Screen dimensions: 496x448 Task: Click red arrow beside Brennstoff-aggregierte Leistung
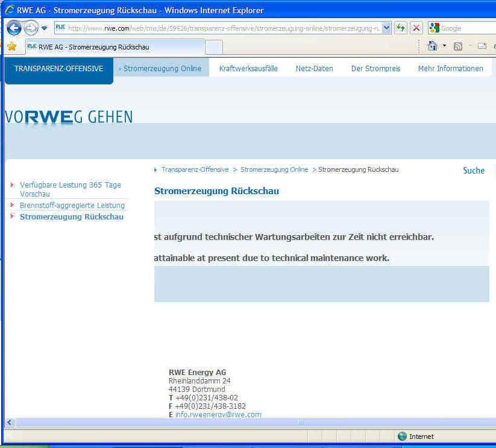[x=12, y=204]
